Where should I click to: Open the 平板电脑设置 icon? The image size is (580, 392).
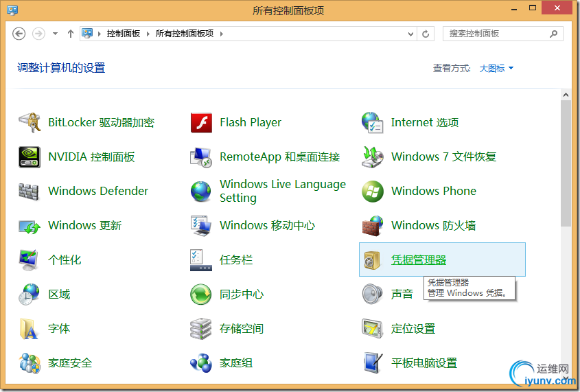coord(372,363)
